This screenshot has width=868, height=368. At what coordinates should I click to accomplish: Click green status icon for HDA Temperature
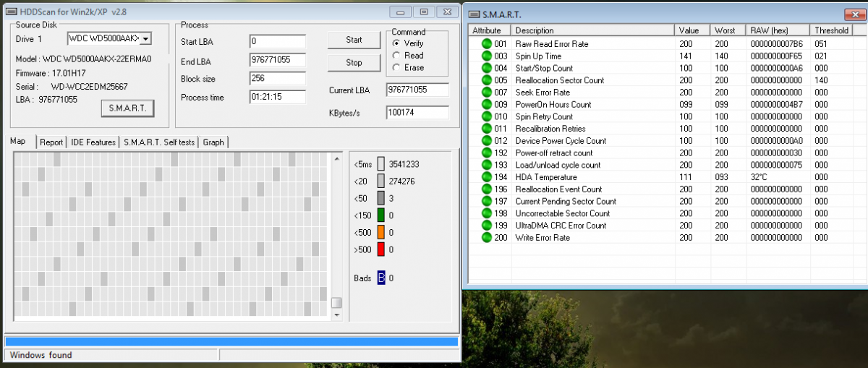click(487, 177)
